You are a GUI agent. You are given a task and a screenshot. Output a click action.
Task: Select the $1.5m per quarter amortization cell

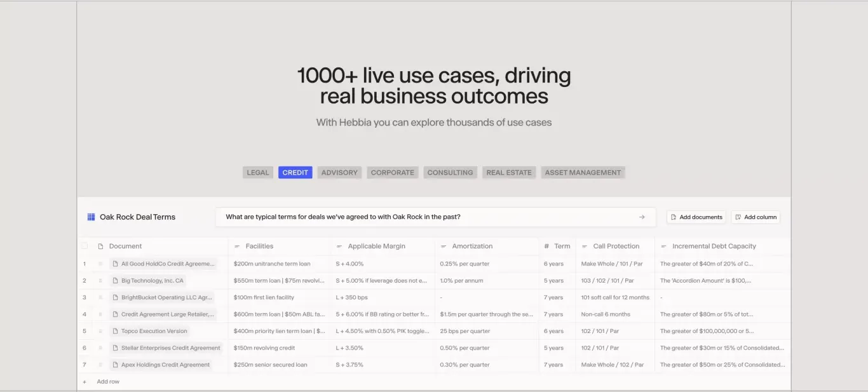coord(487,314)
